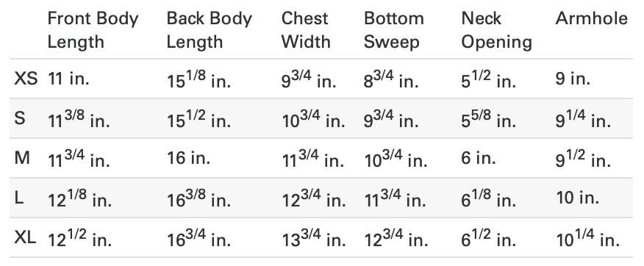Click the Chest Width column header

pos(306,30)
